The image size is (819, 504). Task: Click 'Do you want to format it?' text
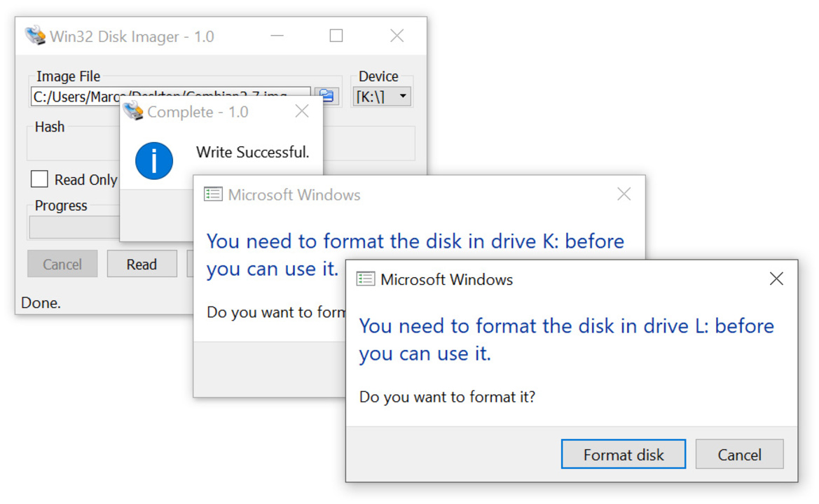(x=447, y=397)
